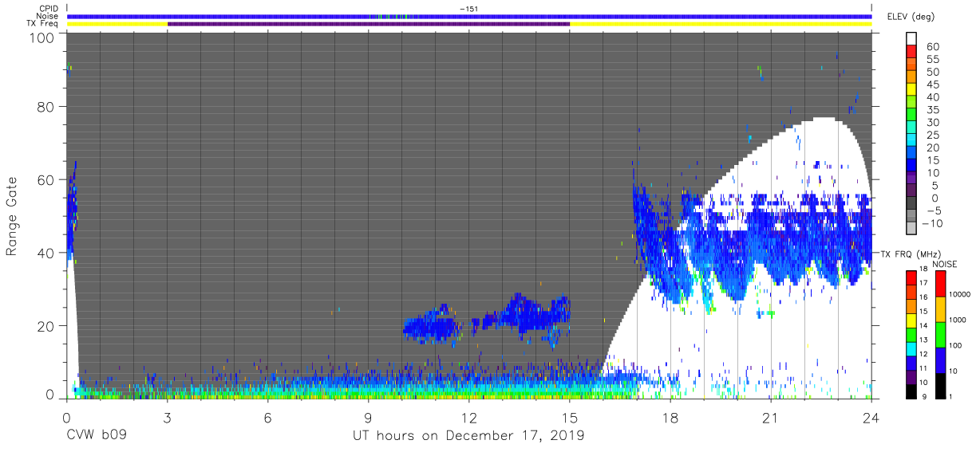Click the 60 label on ELEV colorbar
Screen dimensions: 980x452
pos(934,47)
